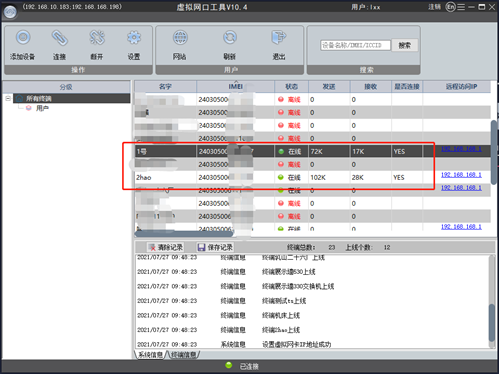This screenshot has width=499, height=374.
Task: Sort by the 是否连接 column header
Action: coord(407,87)
